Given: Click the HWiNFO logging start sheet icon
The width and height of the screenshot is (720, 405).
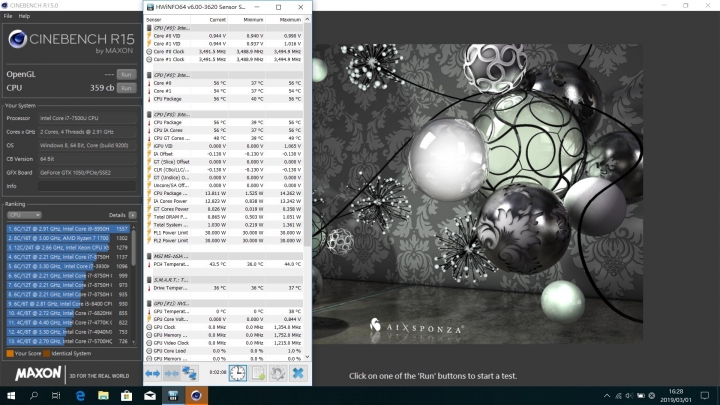Looking at the screenshot, I should [x=258, y=373].
